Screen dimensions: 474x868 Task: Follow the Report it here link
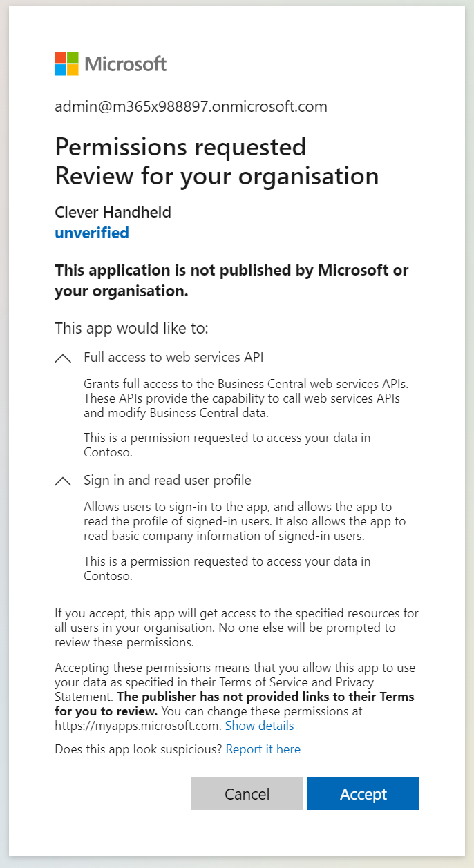(263, 749)
